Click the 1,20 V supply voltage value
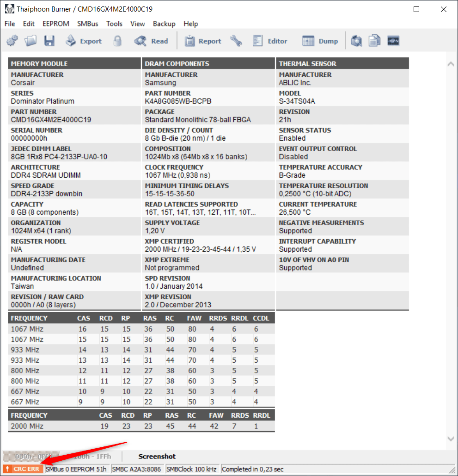The image size is (458, 476). click(x=155, y=231)
